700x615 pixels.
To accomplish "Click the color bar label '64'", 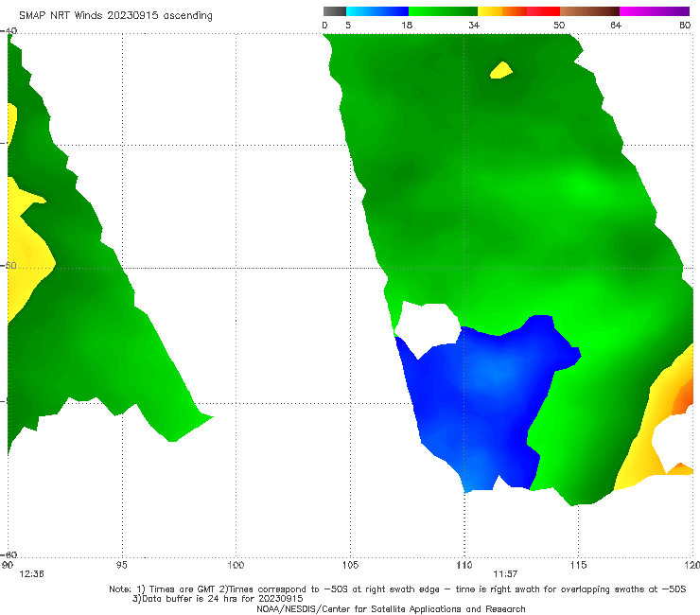I will (616, 25).
